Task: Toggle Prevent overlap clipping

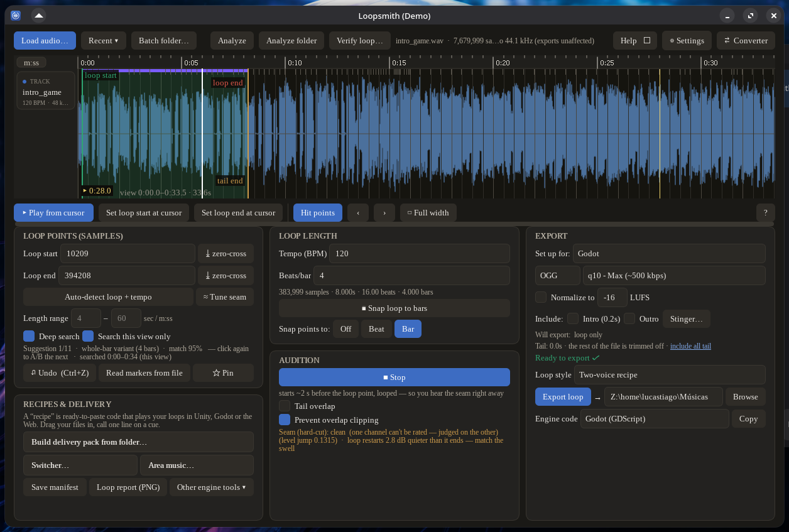Action: coord(285,420)
